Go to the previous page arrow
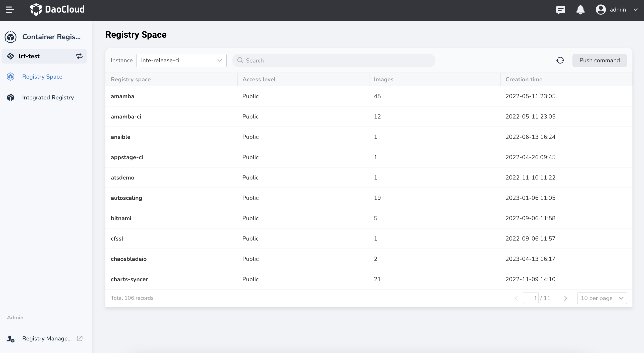 pos(516,298)
